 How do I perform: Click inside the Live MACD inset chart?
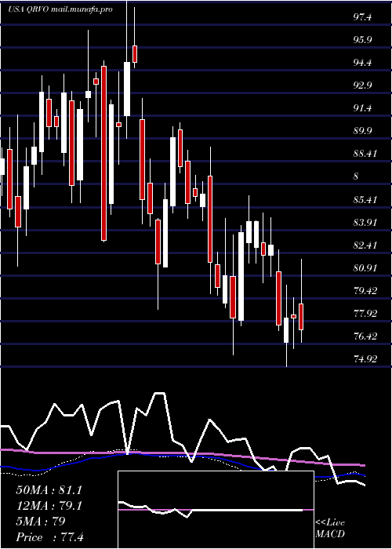click(x=216, y=510)
